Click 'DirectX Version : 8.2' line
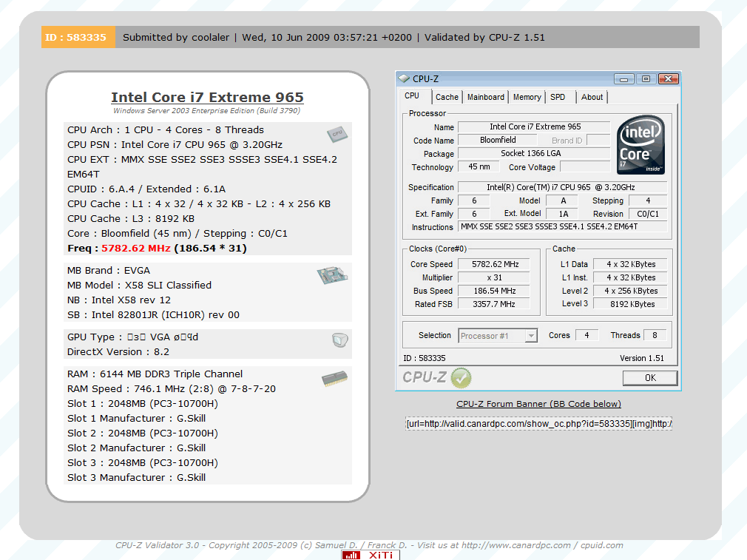Screen dimensions: 747x560 click(118, 351)
